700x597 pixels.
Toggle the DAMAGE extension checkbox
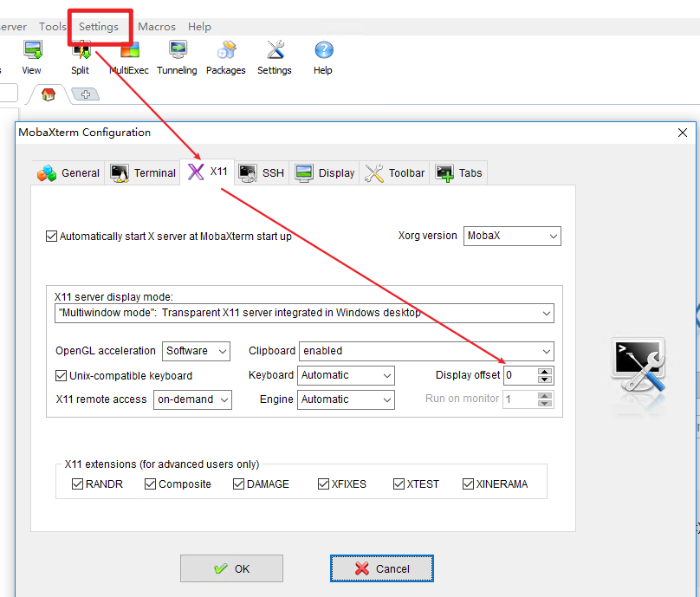click(x=238, y=484)
